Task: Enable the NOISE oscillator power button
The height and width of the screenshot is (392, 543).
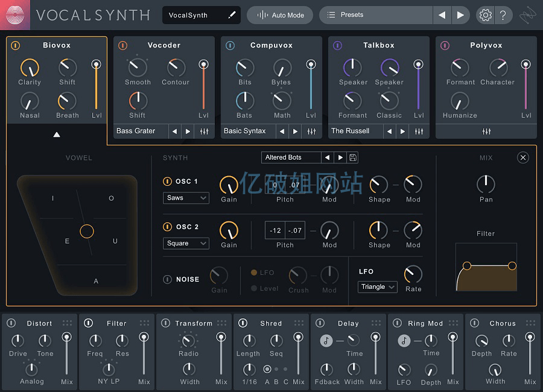Action: click(x=167, y=279)
